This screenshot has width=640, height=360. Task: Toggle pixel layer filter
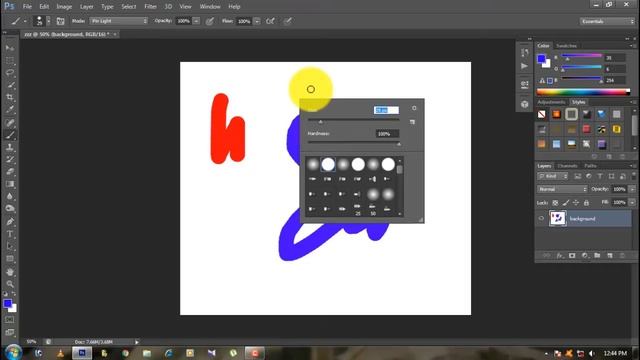pos(578,176)
